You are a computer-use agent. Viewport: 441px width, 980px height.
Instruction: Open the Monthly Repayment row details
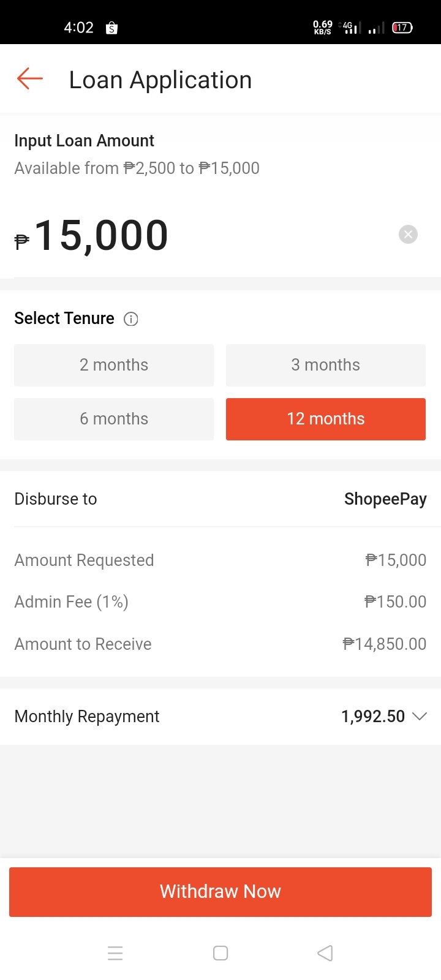point(221,716)
